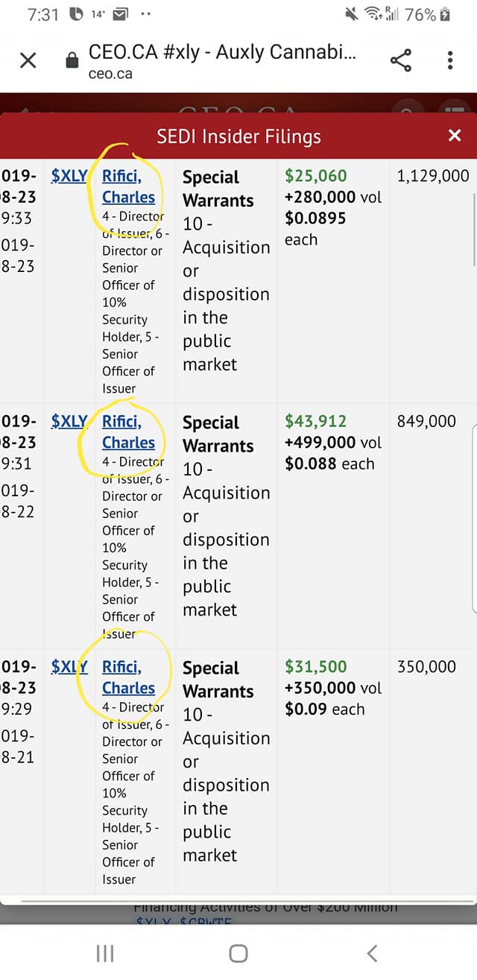Viewport: 477px width, 980px height.
Task: Tap the battery 76% indicator
Action: 427,14
